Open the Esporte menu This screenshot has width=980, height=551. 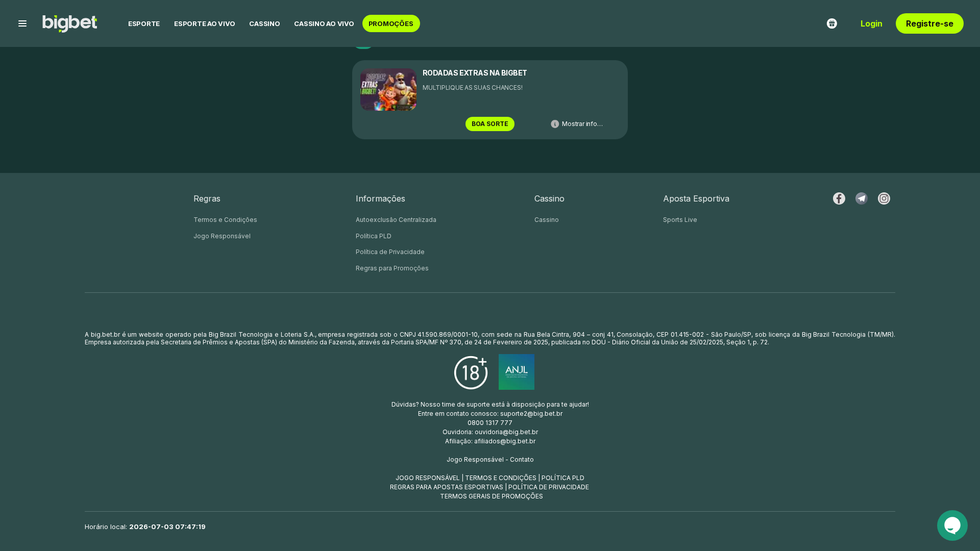coord(144,23)
